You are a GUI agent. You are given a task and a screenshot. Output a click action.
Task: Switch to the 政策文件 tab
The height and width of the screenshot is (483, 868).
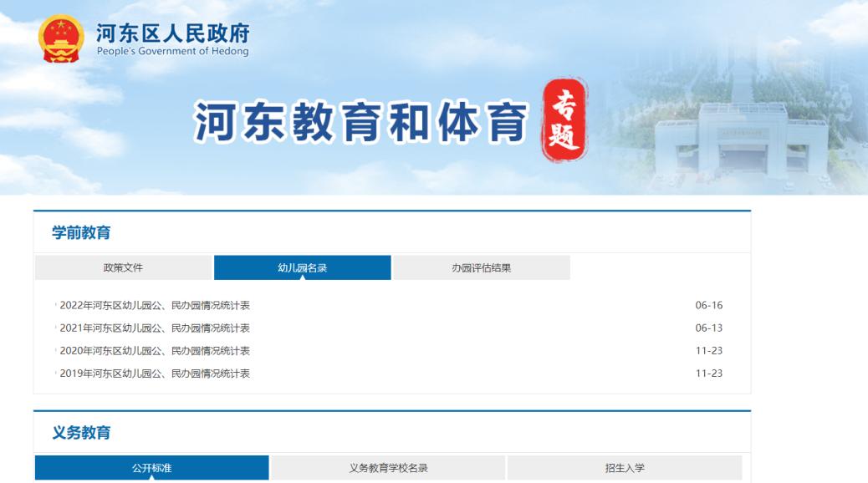click(x=124, y=267)
